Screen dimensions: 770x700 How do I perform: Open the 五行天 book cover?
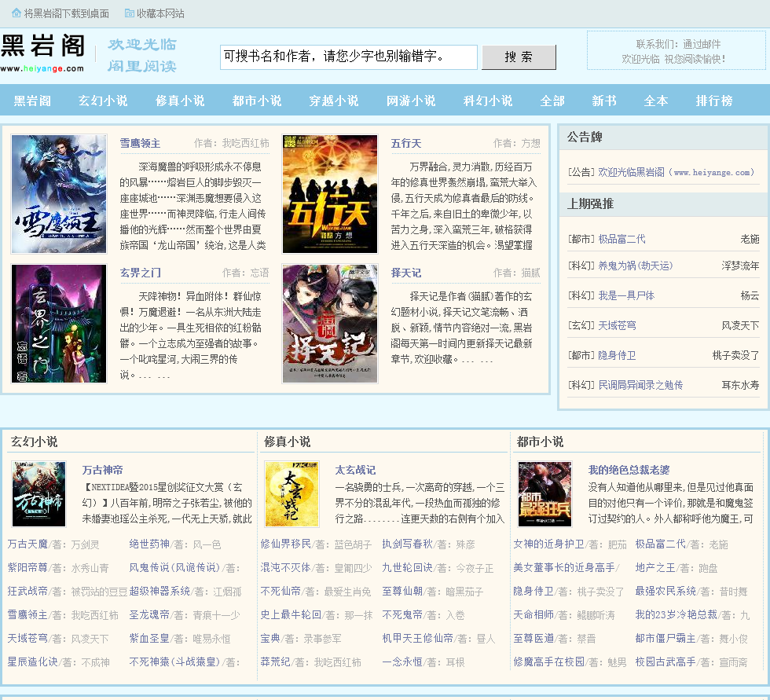pyautogui.click(x=330, y=194)
